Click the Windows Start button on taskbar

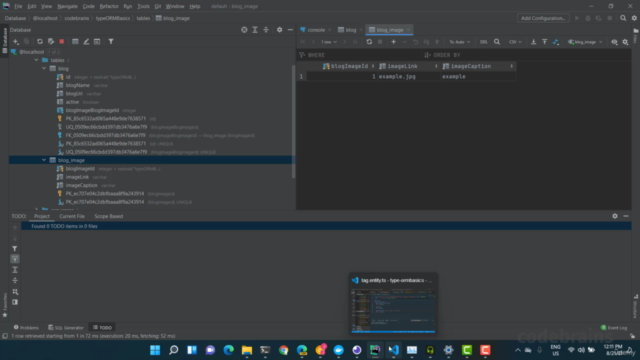click(155, 350)
